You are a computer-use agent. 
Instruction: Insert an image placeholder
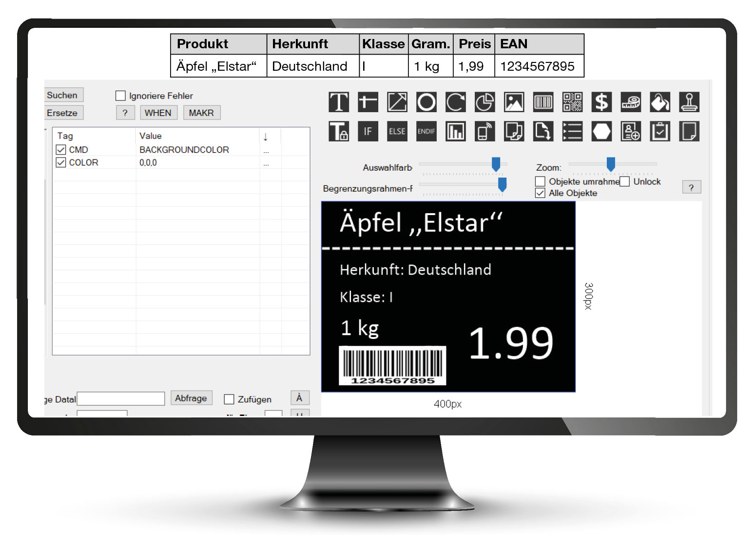click(x=514, y=102)
